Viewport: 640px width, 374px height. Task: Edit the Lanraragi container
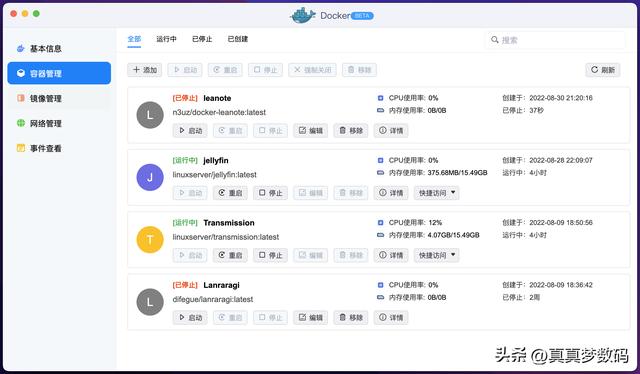coord(311,317)
